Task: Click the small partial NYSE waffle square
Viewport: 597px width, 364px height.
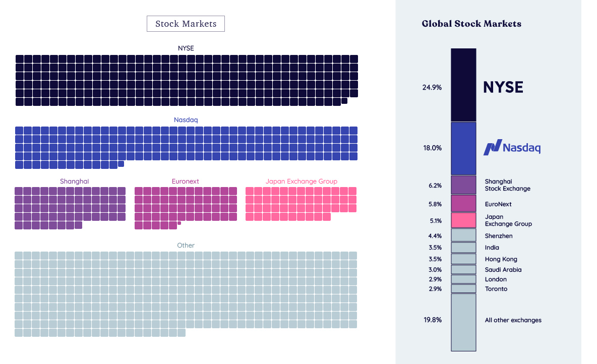Action: [x=344, y=101]
